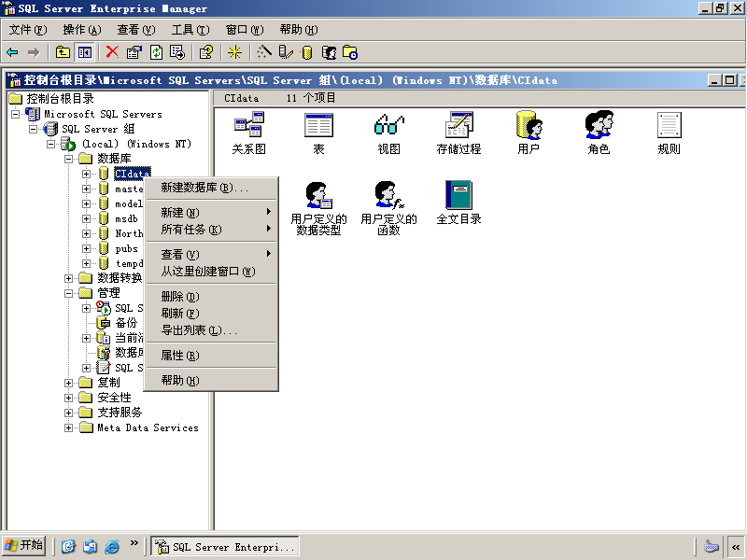Open the 关系图 diagrams icon

(248, 133)
